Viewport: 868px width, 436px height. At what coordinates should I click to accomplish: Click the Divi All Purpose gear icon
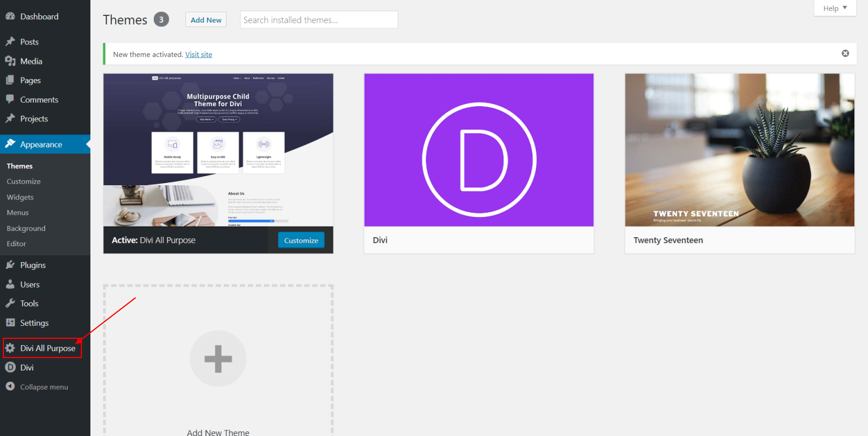click(x=10, y=348)
